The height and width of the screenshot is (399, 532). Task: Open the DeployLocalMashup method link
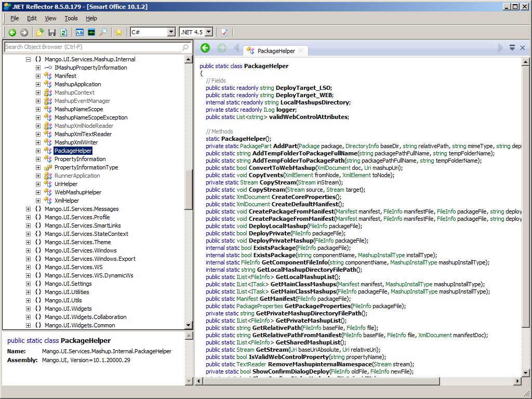277,226
